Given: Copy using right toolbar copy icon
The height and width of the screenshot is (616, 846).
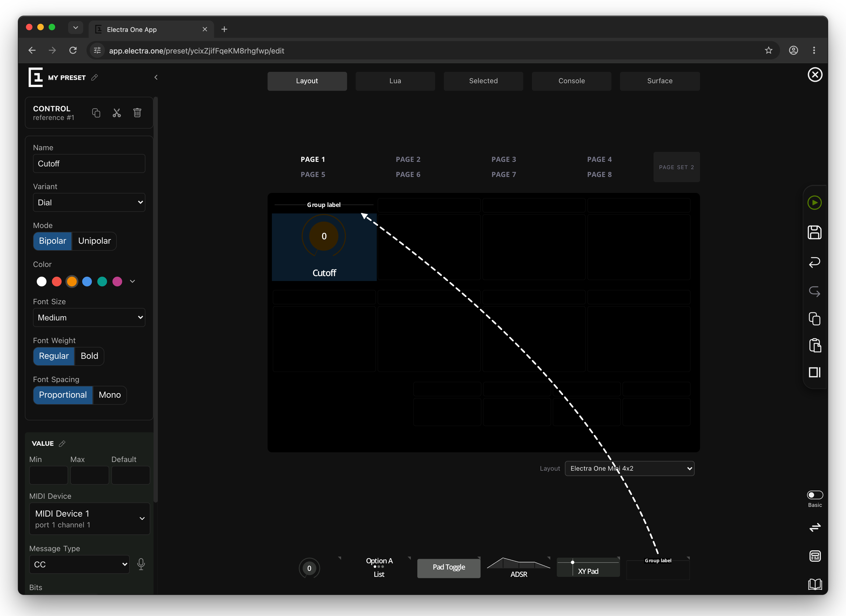Looking at the screenshot, I should [x=815, y=319].
